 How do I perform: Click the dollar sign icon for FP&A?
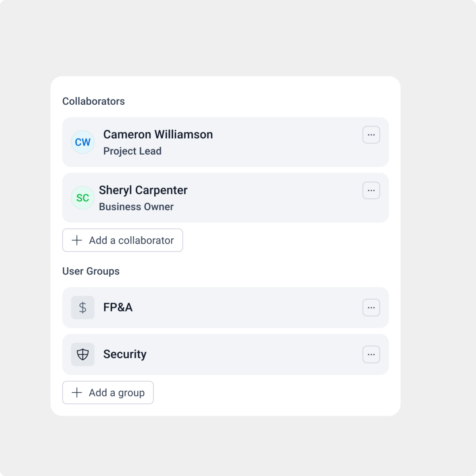[x=83, y=307]
